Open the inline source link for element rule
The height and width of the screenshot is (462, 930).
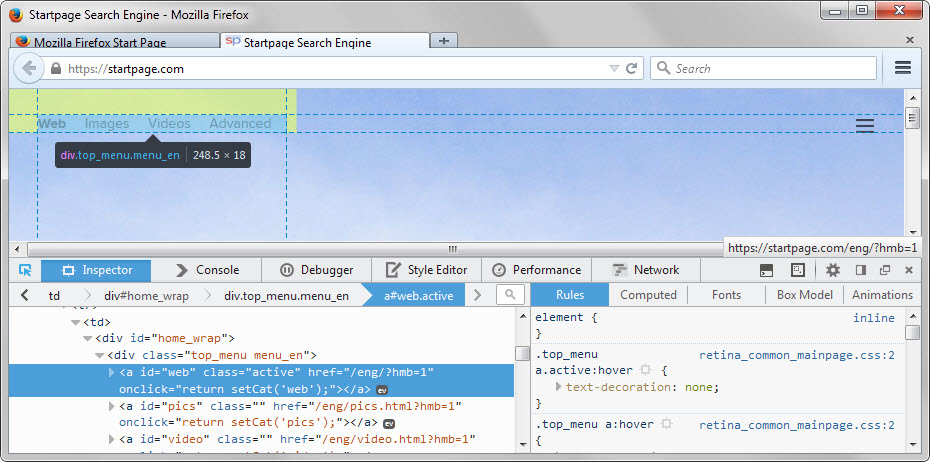pos(874,318)
